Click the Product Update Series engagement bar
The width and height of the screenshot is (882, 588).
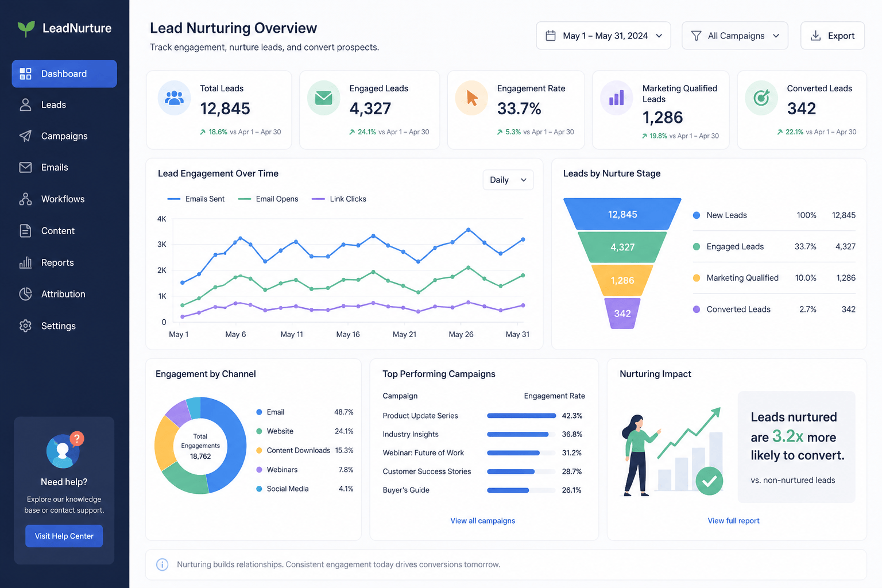tap(521, 416)
